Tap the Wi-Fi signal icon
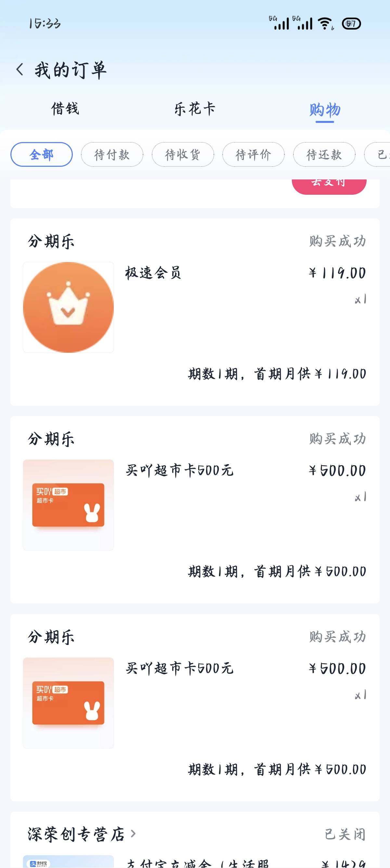This screenshot has height=868, width=390. tap(325, 24)
